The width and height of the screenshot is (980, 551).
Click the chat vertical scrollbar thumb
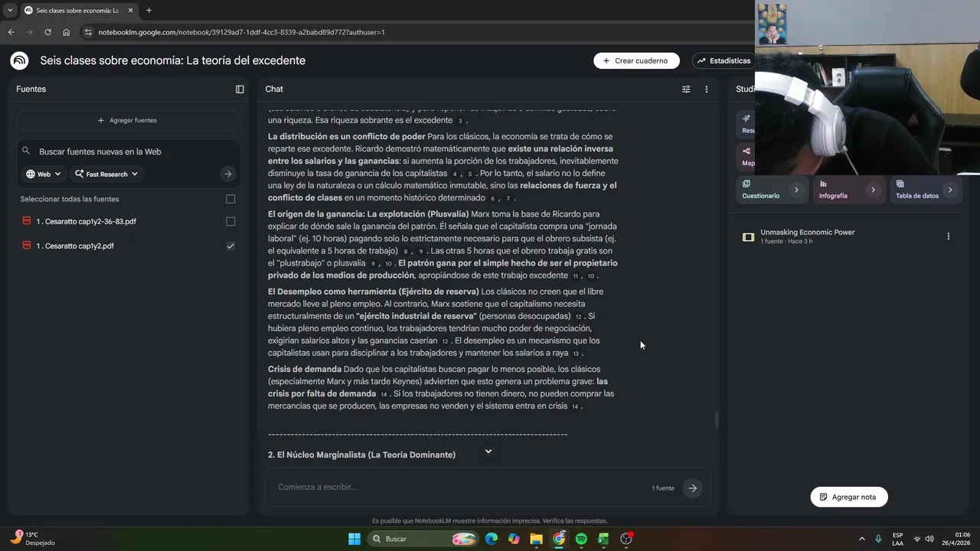[717, 419]
